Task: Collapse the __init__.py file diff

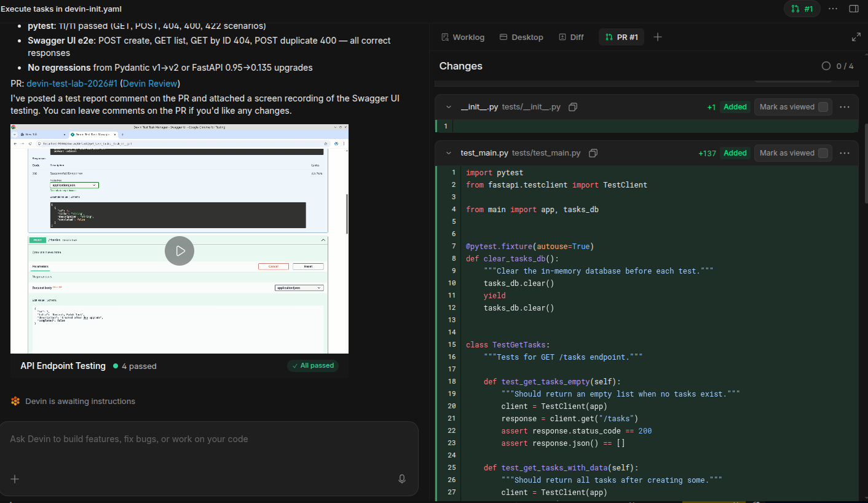Action: click(x=449, y=107)
